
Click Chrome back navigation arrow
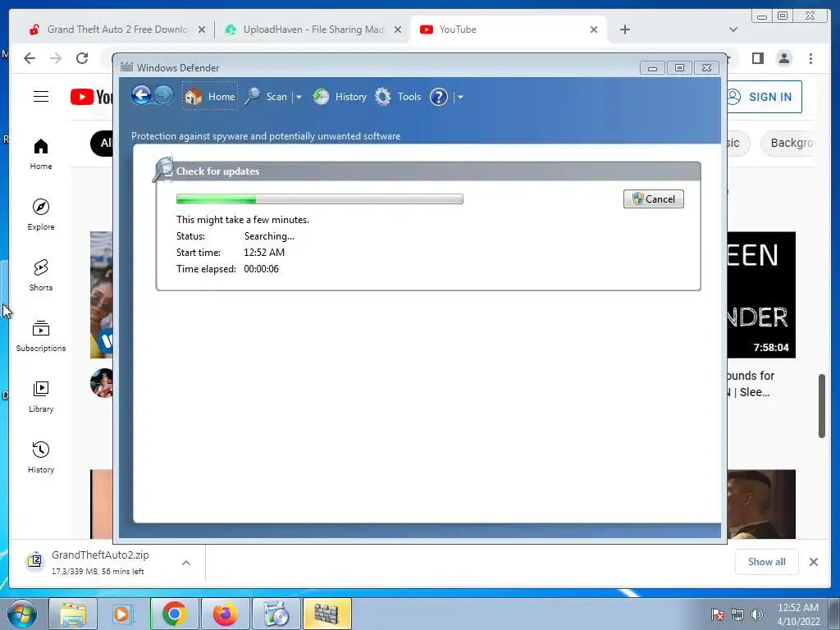tap(30, 58)
